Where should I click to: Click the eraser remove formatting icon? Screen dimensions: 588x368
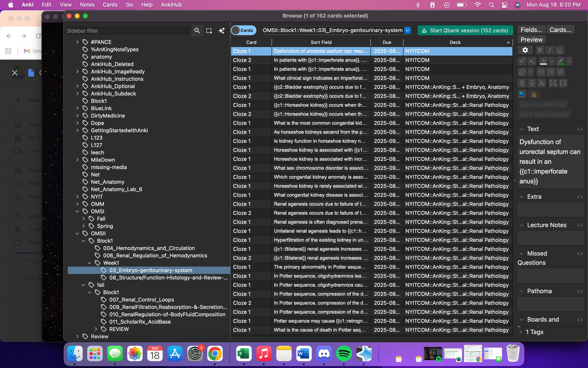point(522,72)
